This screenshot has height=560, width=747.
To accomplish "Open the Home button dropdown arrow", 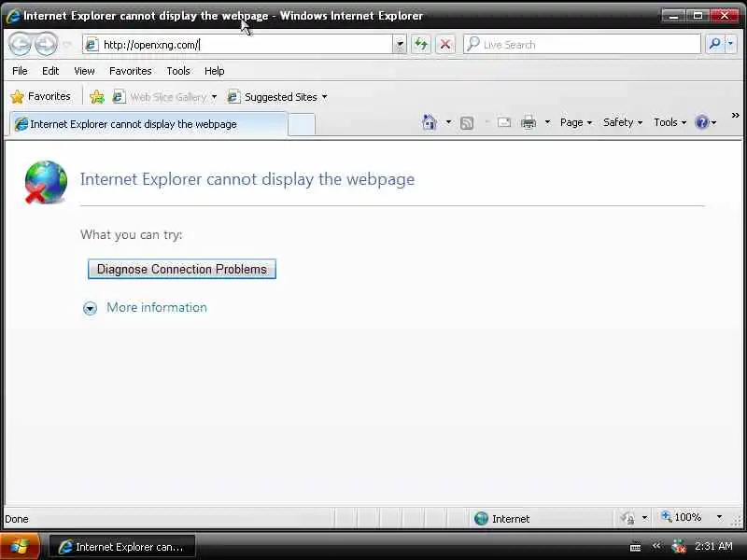I will 448,122.
